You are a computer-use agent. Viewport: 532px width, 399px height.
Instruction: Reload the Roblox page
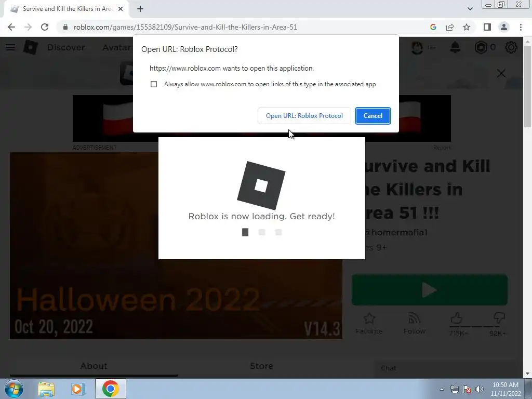click(45, 27)
